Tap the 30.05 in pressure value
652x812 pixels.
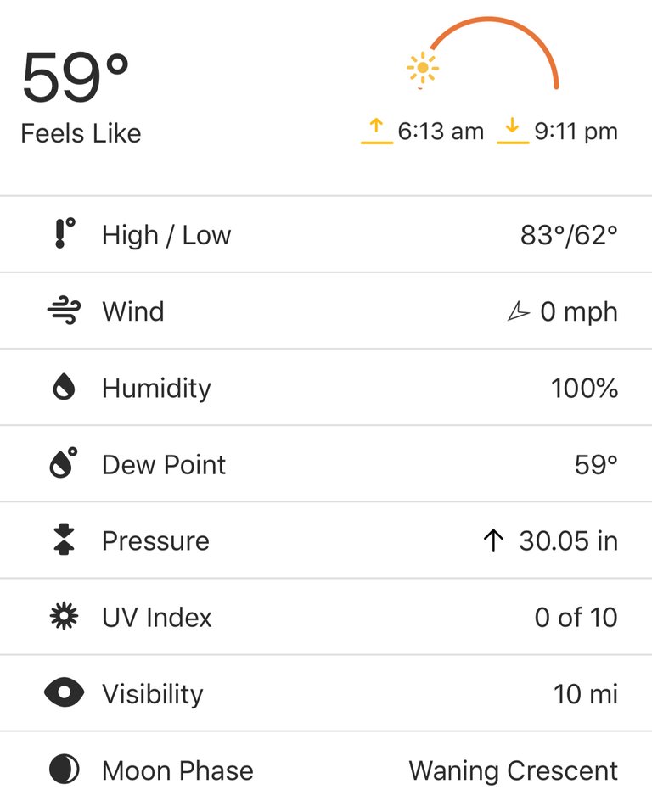pos(569,540)
